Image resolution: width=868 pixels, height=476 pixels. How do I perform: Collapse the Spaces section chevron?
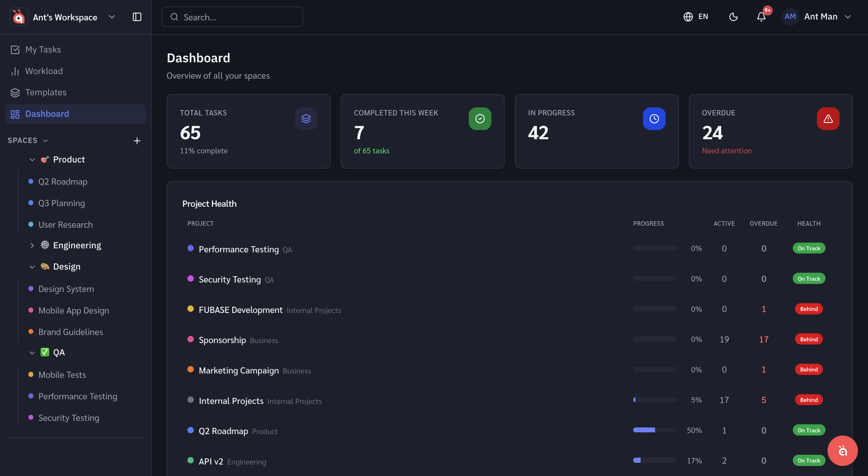[x=45, y=141]
